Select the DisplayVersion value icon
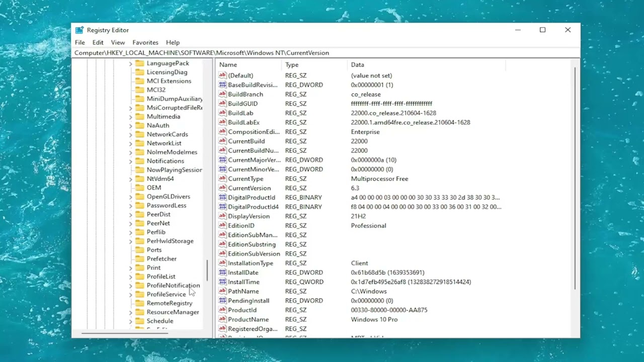The width and height of the screenshot is (644, 362). click(x=223, y=216)
